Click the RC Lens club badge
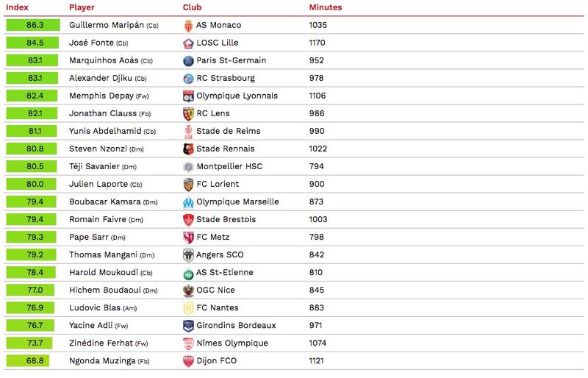Screen dimensions: 588x378 pyautogui.click(x=188, y=114)
